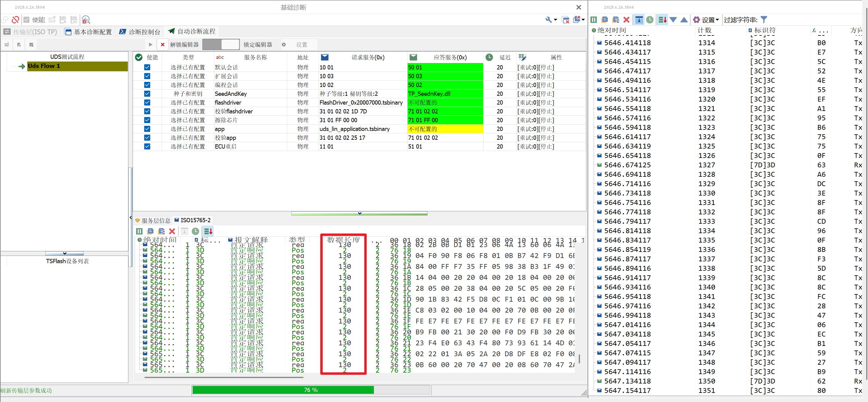This screenshot has height=402, width=868.
Task: Switch trace timestamp to clock mode
Action: point(650,19)
